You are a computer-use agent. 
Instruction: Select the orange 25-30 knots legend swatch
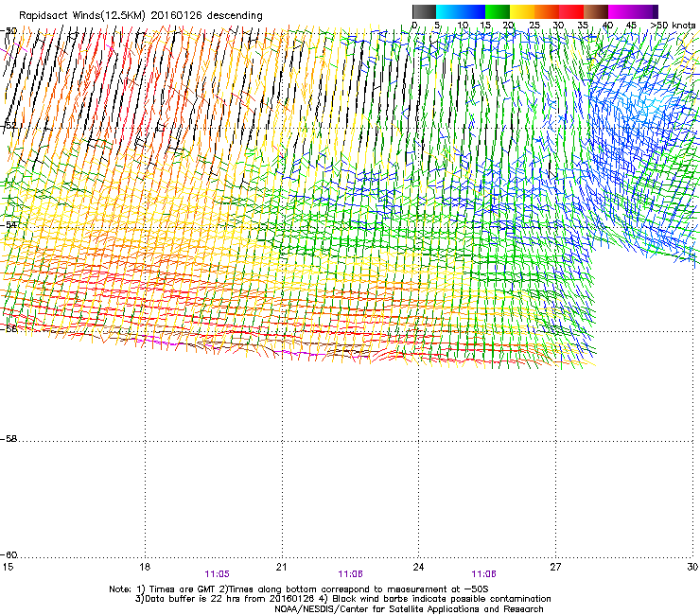click(547, 11)
